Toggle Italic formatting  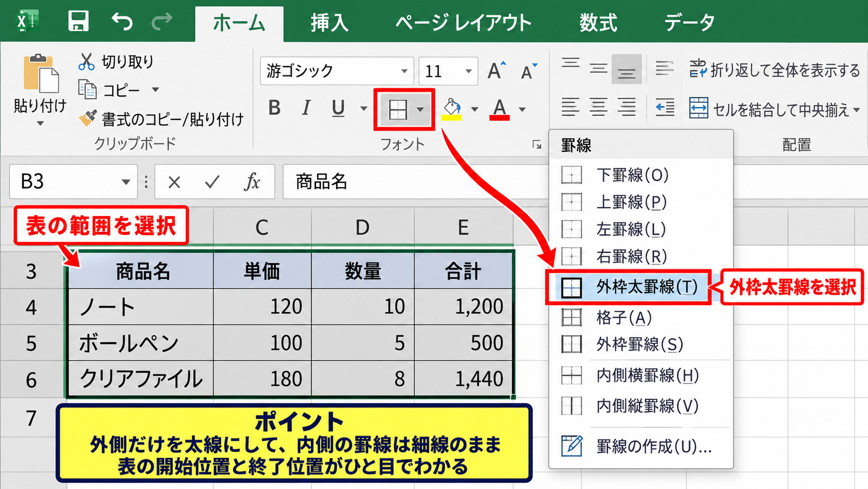(x=306, y=108)
